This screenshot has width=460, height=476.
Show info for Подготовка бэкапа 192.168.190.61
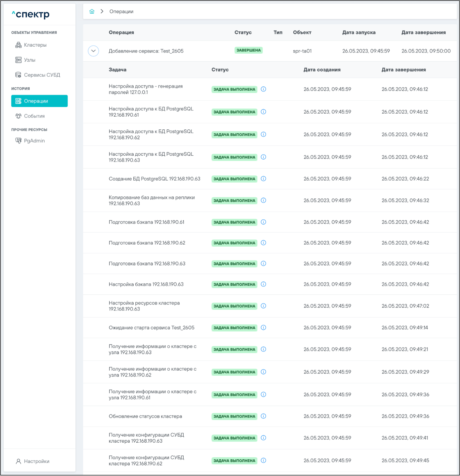(x=263, y=222)
